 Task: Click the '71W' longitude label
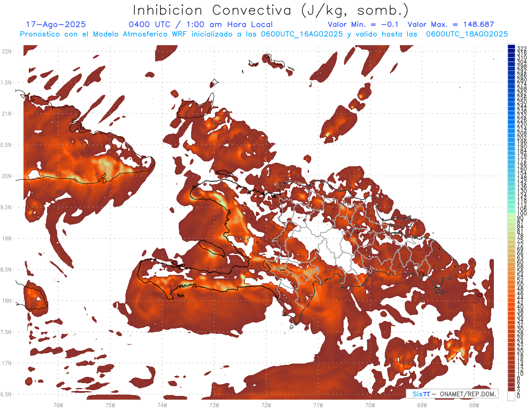coord(318,405)
